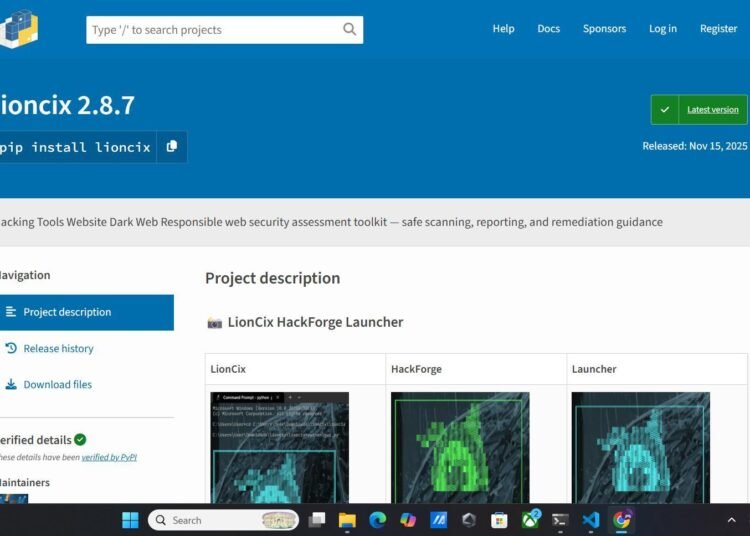Click the 'Project description' heading text

click(x=273, y=278)
